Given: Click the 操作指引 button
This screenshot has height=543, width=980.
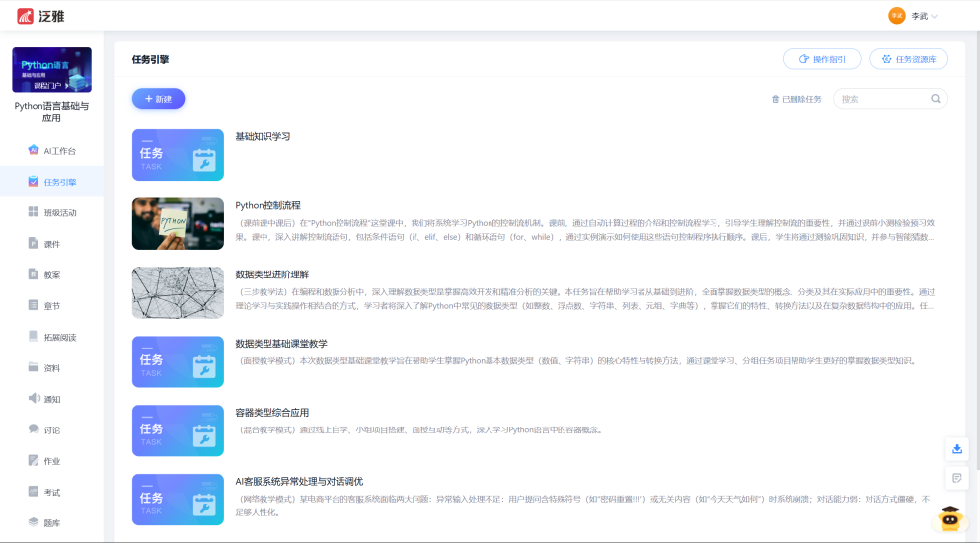Looking at the screenshot, I should (822, 59).
